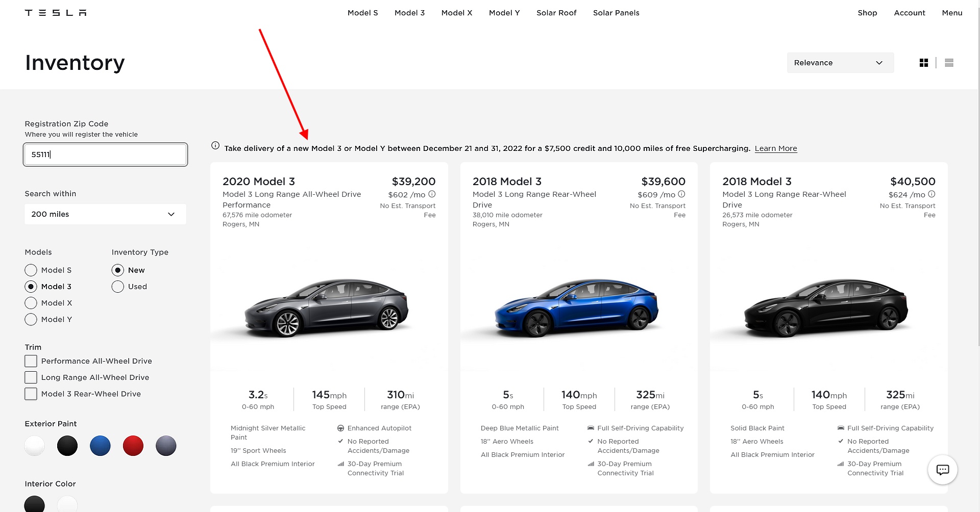This screenshot has width=980, height=512.
Task: Click the black Model 3 car image
Action: coord(826,309)
